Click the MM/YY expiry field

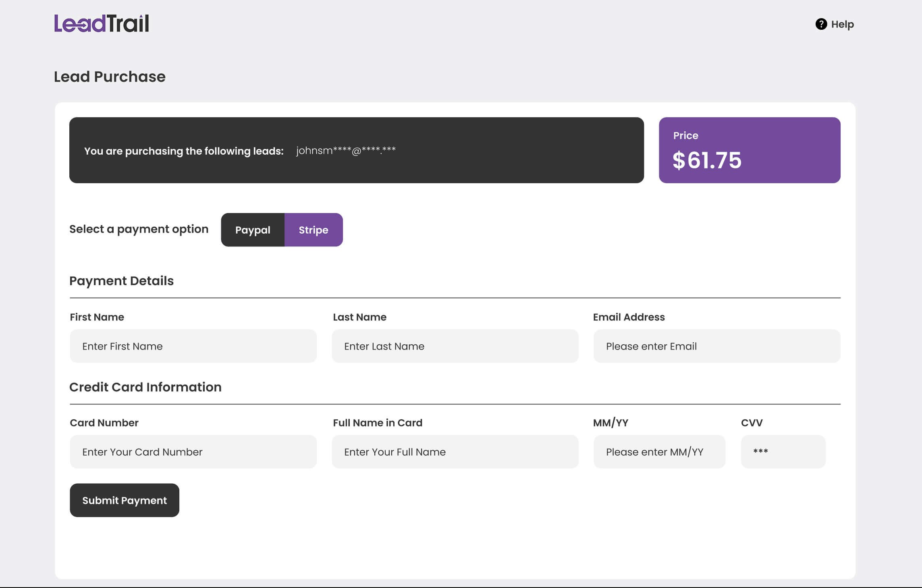point(659,452)
